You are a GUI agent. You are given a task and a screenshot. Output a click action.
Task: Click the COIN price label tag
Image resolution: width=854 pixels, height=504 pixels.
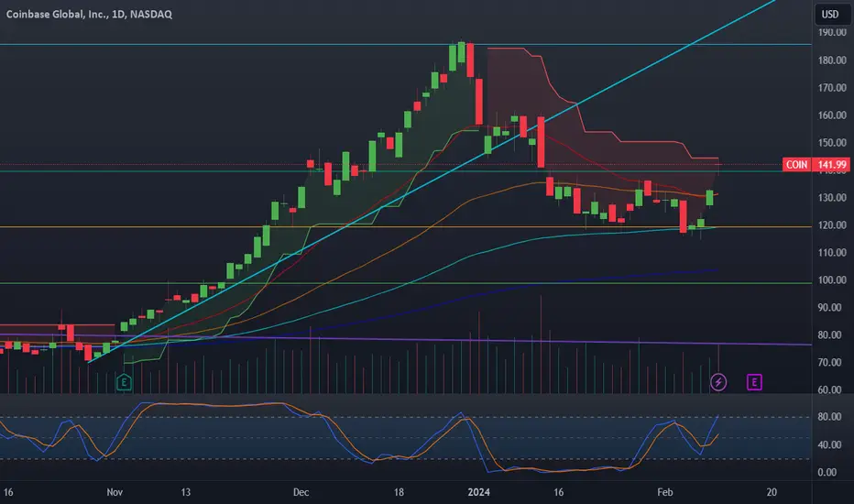(796, 165)
